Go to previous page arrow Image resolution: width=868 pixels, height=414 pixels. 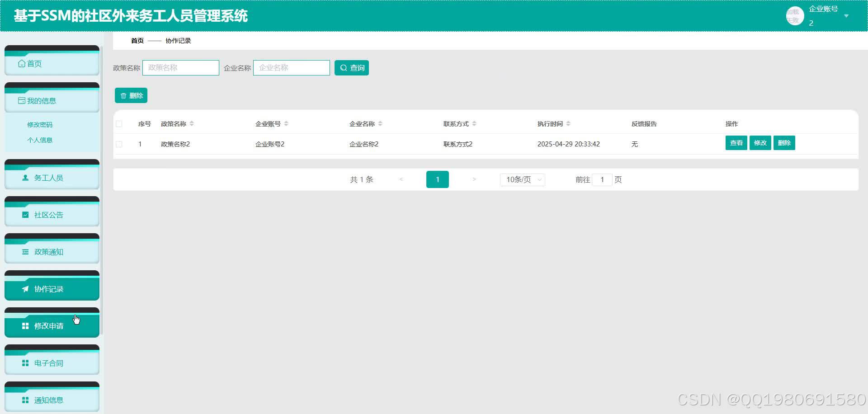tap(401, 179)
